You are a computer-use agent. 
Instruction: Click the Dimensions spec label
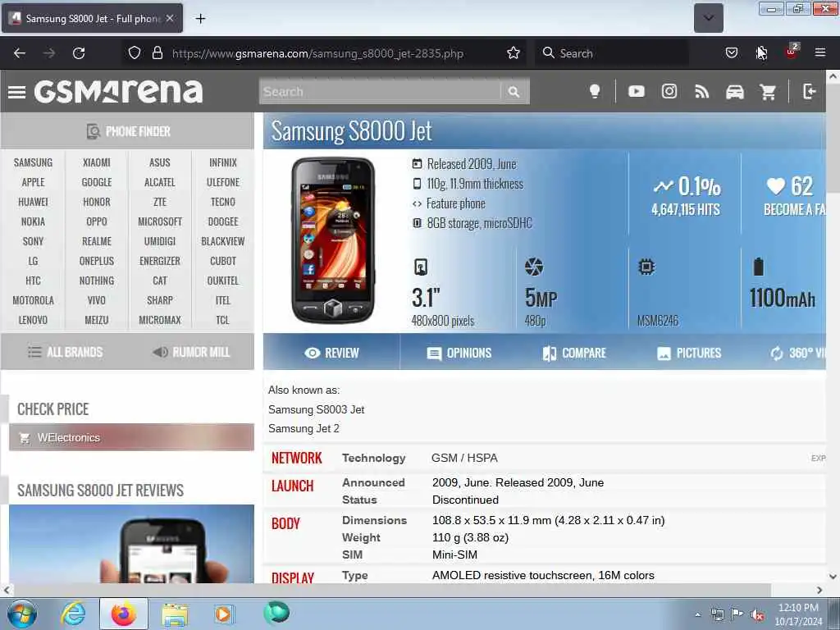pos(374,520)
